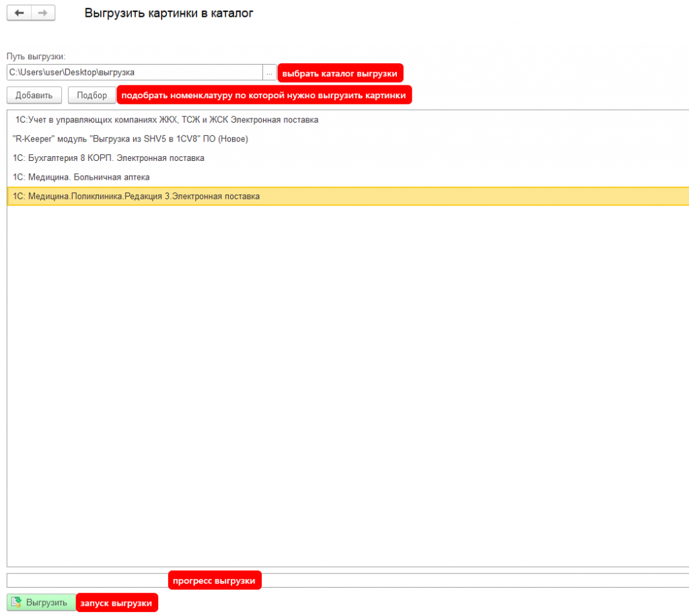Select row 1С: Медицина. Больничная аптека
Image resolution: width=689 pixels, height=616 pixels.
(x=348, y=177)
